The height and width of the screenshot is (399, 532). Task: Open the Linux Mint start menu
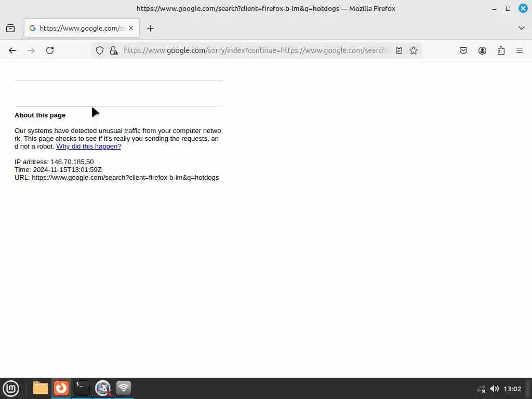pyautogui.click(x=11, y=388)
